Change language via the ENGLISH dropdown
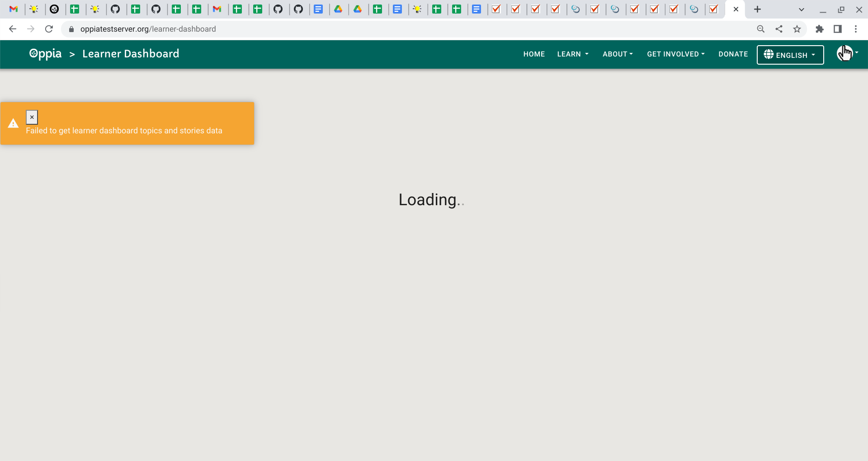The width and height of the screenshot is (868, 461). [x=790, y=55]
